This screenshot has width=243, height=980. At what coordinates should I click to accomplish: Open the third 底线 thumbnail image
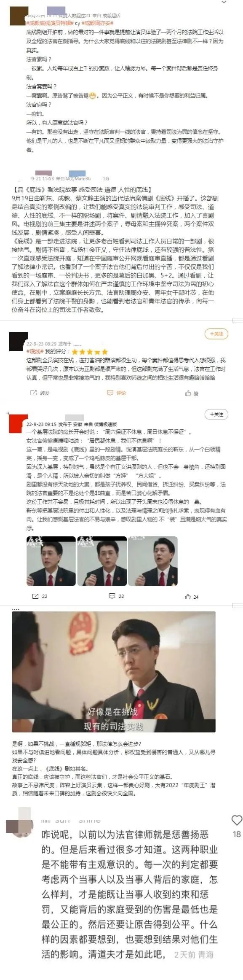153,561
